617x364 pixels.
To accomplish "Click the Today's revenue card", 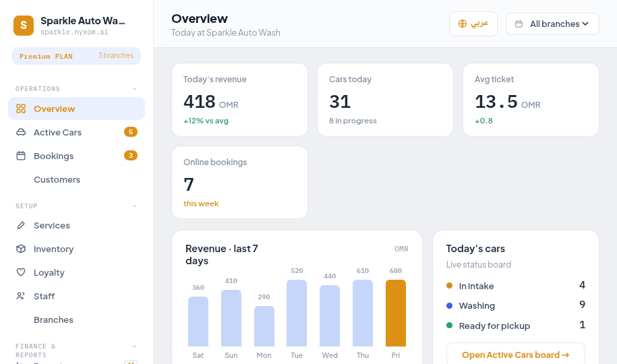I will (x=239, y=100).
